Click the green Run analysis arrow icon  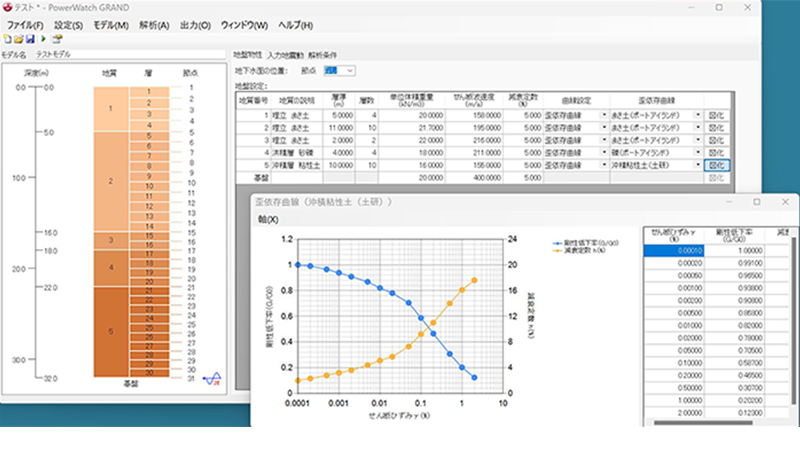pos(45,38)
